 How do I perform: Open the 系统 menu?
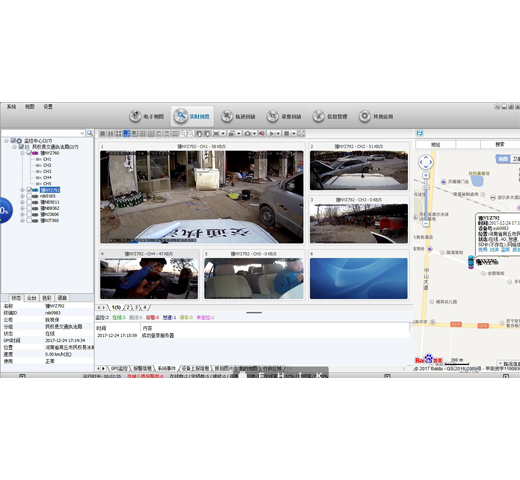pyautogui.click(x=11, y=106)
